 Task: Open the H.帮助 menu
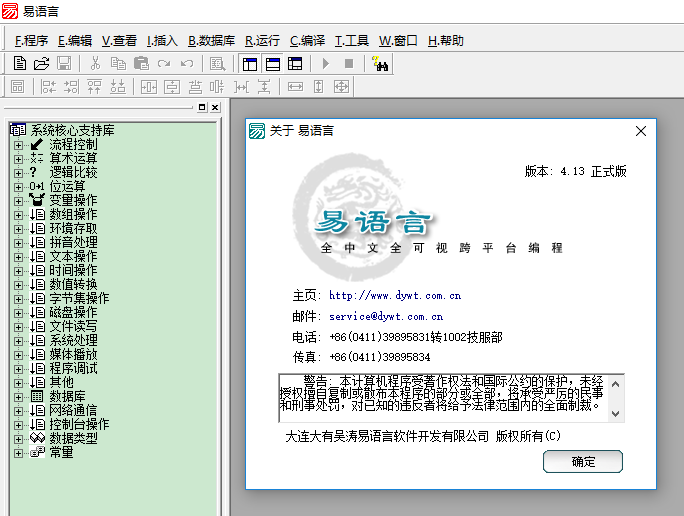click(445, 41)
